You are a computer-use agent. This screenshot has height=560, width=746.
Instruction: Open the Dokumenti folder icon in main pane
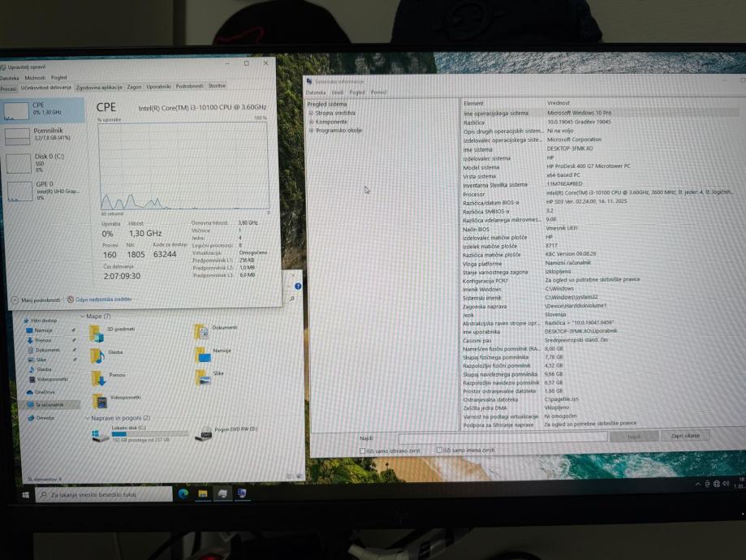click(x=201, y=332)
